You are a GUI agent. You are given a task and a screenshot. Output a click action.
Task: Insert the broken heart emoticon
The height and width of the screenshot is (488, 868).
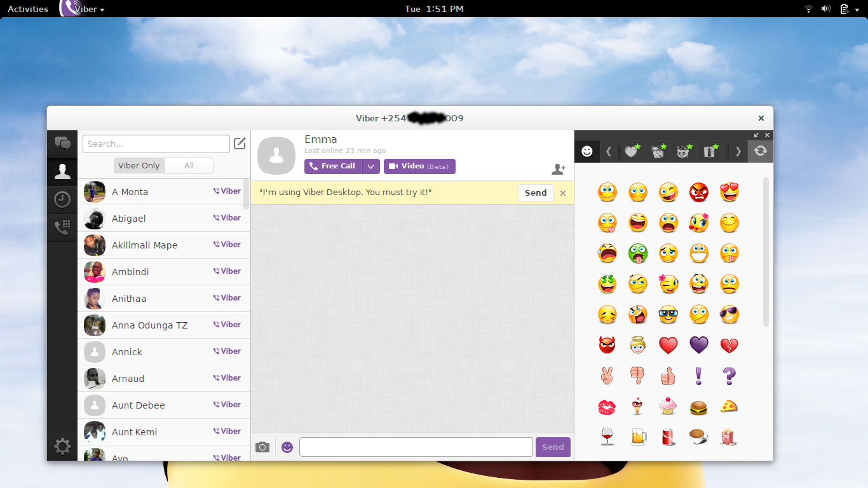tap(729, 345)
